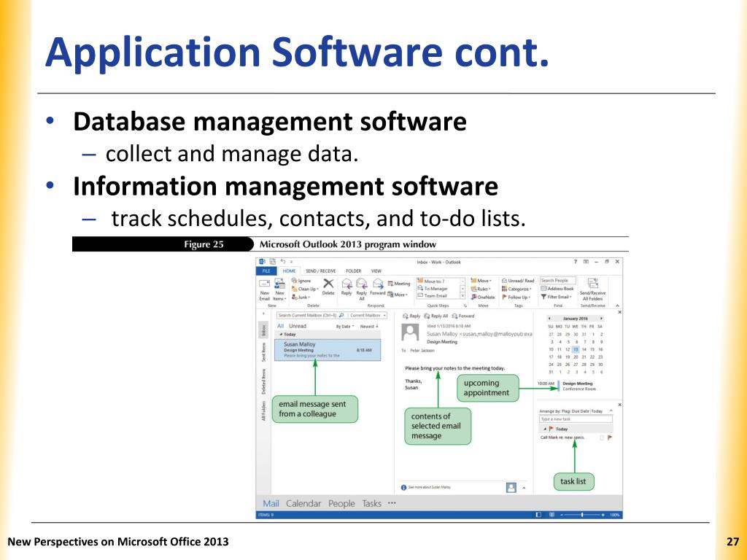Open the Junk dropdown
Image resolution: width=747 pixels, height=560 pixels.
click(301, 297)
